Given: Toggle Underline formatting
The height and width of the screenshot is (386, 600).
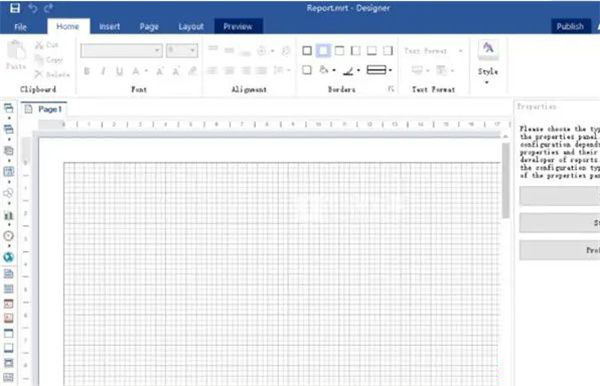Looking at the screenshot, I should pyautogui.click(x=120, y=71).
